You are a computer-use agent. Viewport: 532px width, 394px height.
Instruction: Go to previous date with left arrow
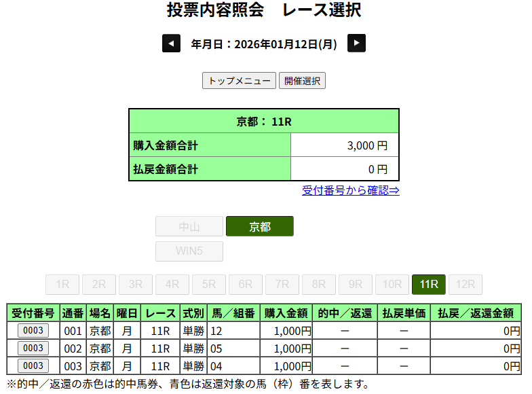(x=171, y=43)
